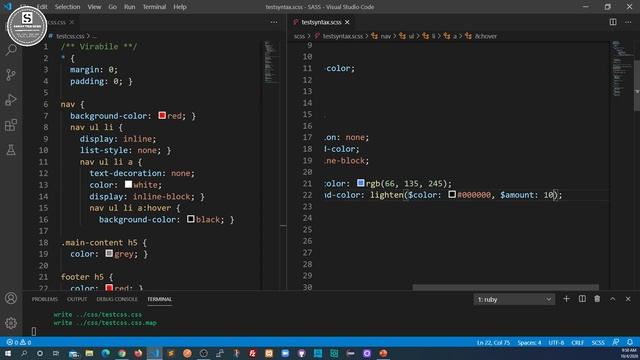
Task: Open the Selection menu
Action: point(67,7)
